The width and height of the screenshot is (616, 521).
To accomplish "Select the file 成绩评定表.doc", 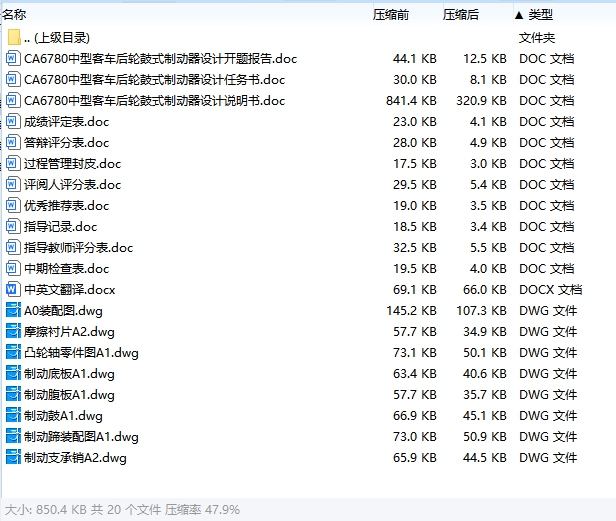I will [66, 122].
